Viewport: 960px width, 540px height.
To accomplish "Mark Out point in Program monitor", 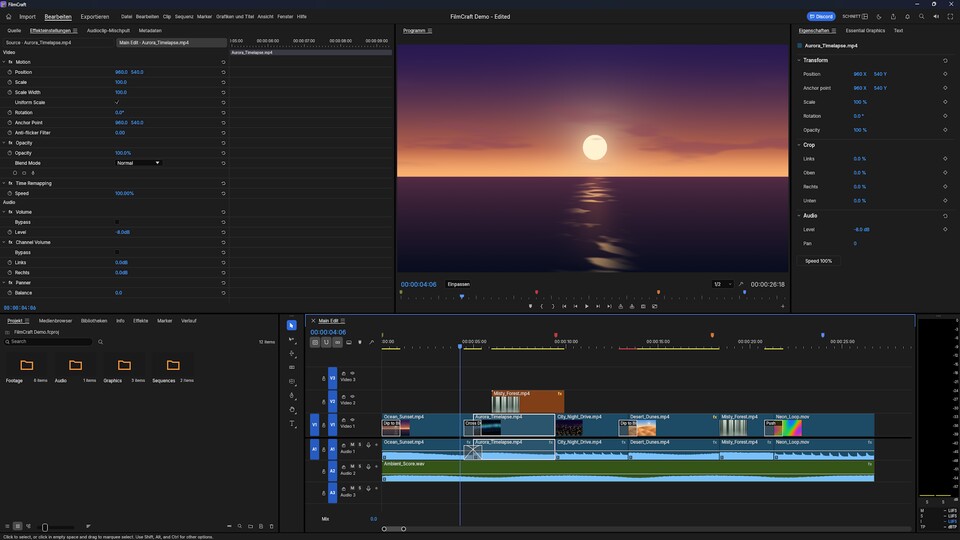I will [553, 306].
